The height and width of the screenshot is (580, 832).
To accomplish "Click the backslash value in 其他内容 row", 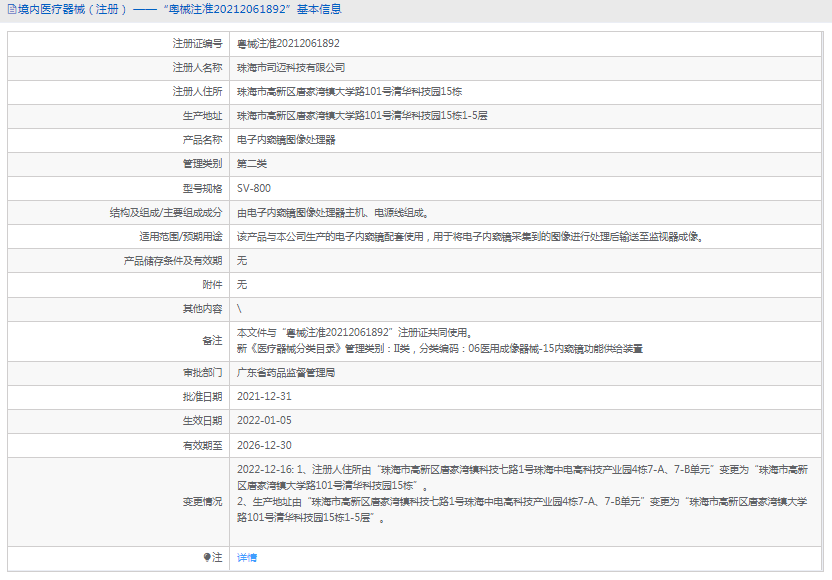I will 239,309.
